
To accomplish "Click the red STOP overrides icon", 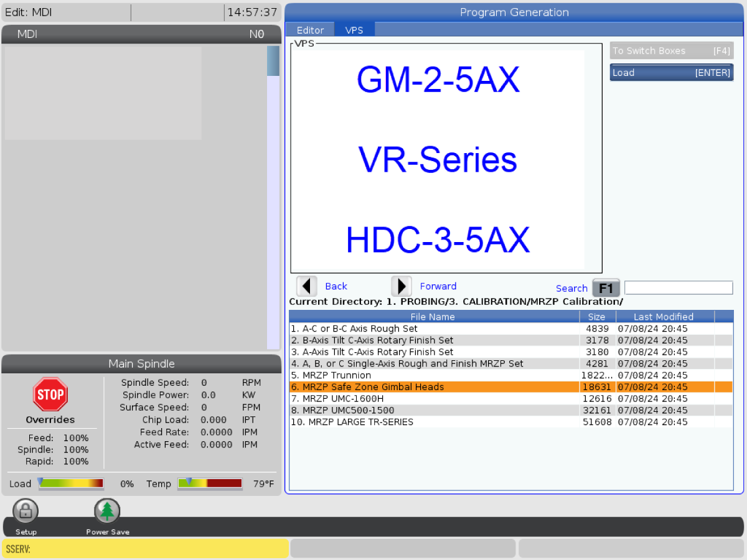I will pos(50,394).
